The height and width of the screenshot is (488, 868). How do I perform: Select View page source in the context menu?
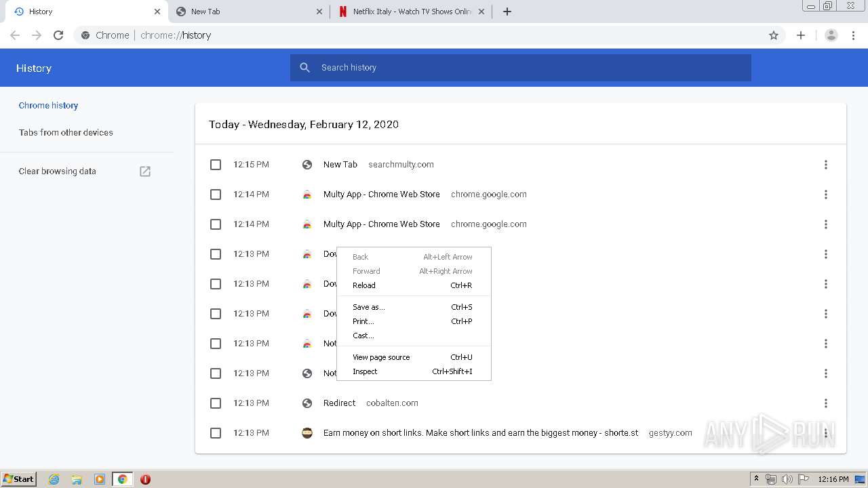pyautogui.click(x=414, y=357)
